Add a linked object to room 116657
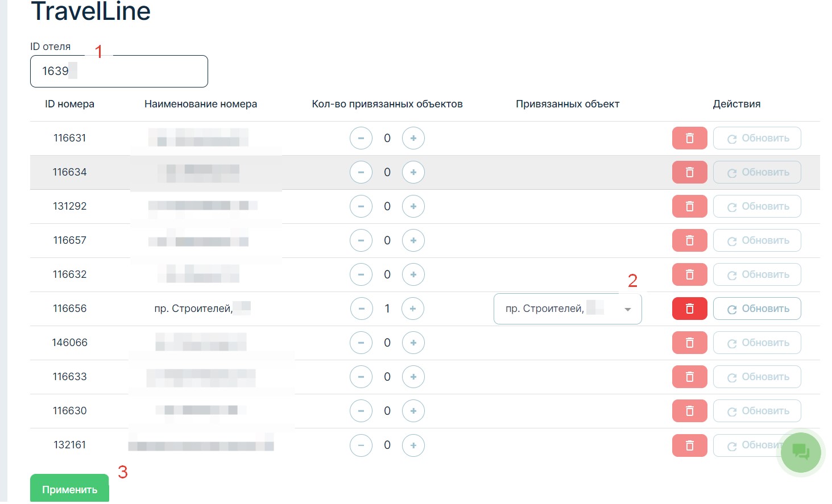The height and width of the screenshot is (504, 832). pos(413,240)
